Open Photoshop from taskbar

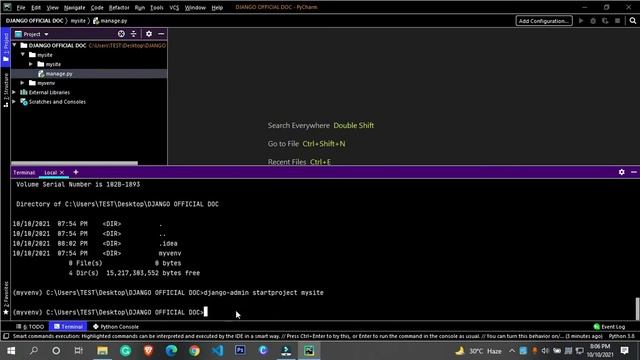240,351
